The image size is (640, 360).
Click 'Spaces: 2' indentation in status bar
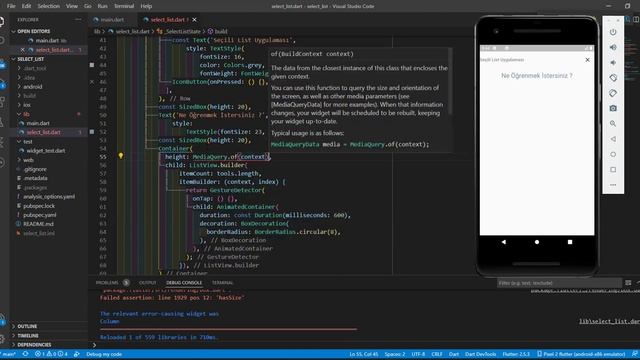(395, 354)
